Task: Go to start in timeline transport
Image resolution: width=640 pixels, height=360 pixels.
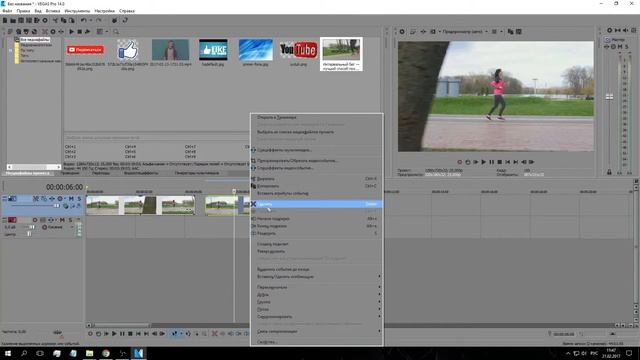Action: [138, 334]
